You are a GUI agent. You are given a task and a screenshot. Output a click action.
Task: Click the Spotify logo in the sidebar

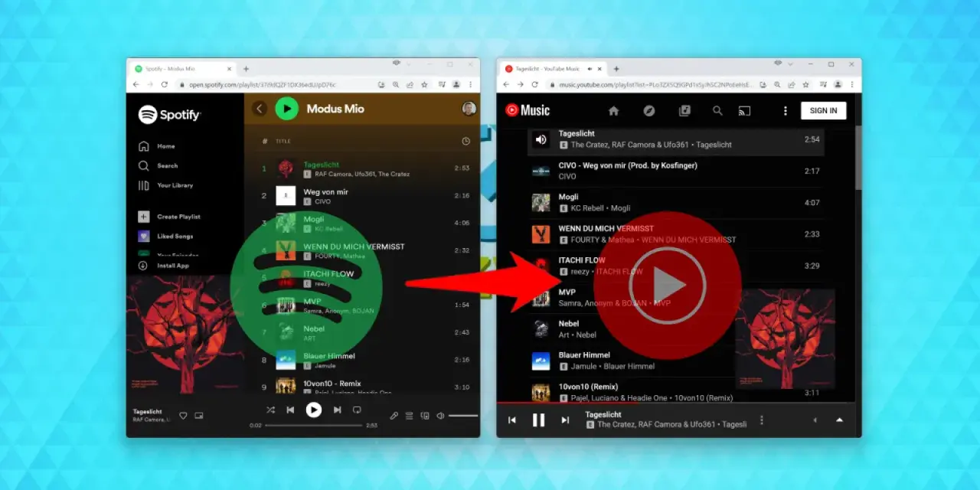pyautogui.click(x=169, y=115)
